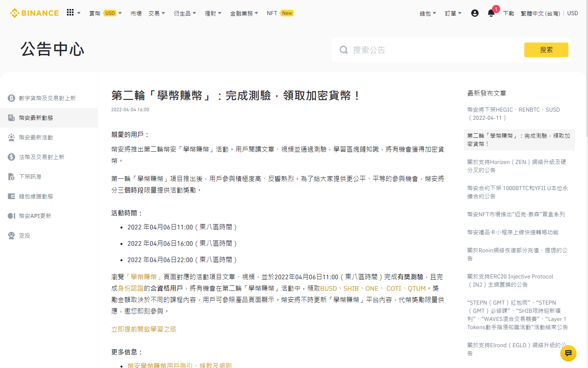
Task: Click the article date 2022-04-04 16:00
Action: 130,110
